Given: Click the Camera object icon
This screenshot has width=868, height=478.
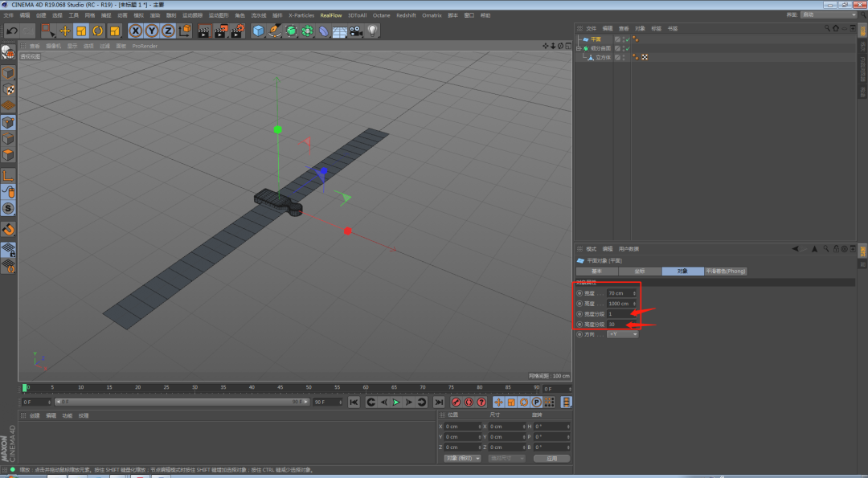Looking at the screenshot, I should (x=356, y=31).
